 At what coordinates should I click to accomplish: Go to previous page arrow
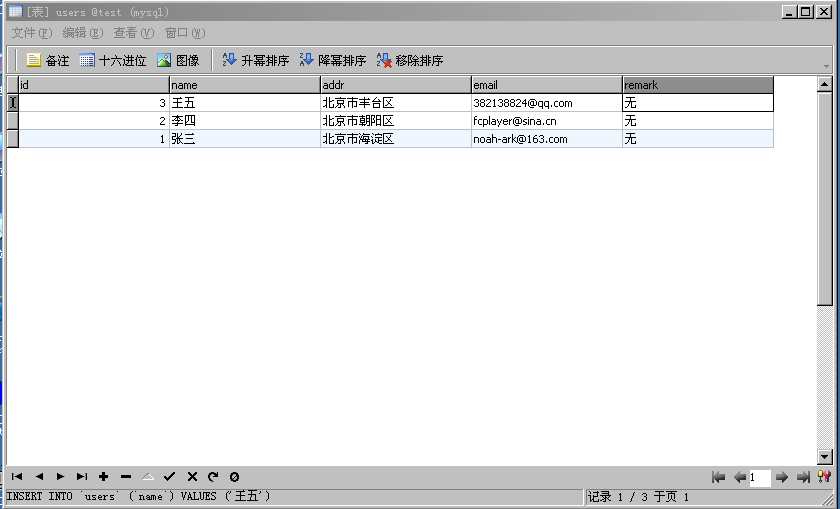pos(740,477)
